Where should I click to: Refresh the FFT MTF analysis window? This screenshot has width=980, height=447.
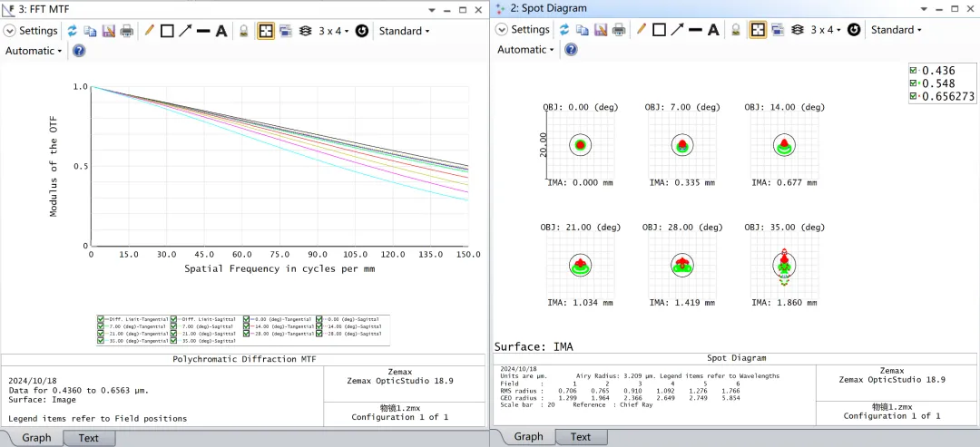[73, 31]
